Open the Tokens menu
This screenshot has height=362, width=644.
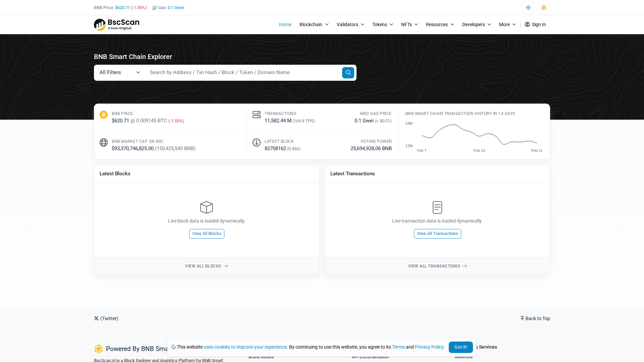point(382,24)
